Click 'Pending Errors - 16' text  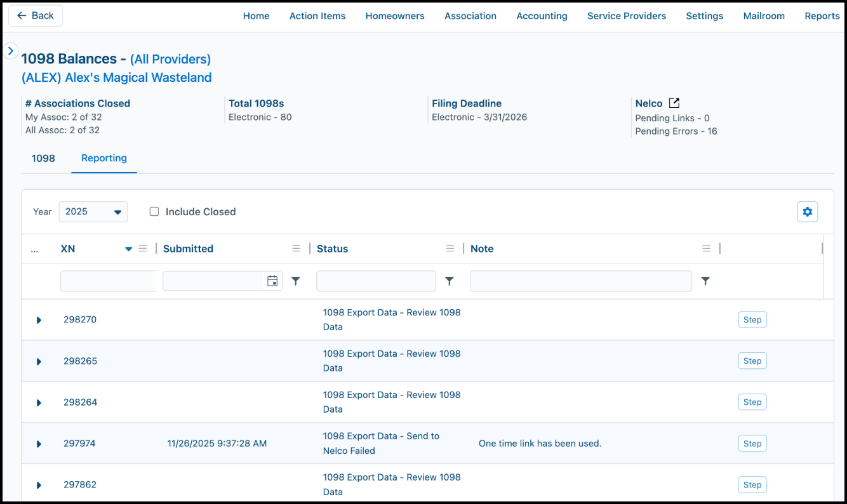[676, 131]
